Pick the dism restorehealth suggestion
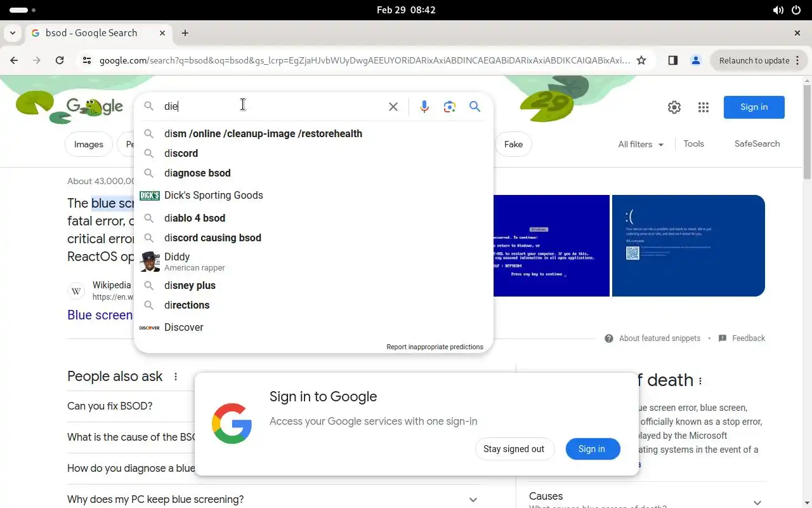 pyautogui.click(x=313, y=134)
